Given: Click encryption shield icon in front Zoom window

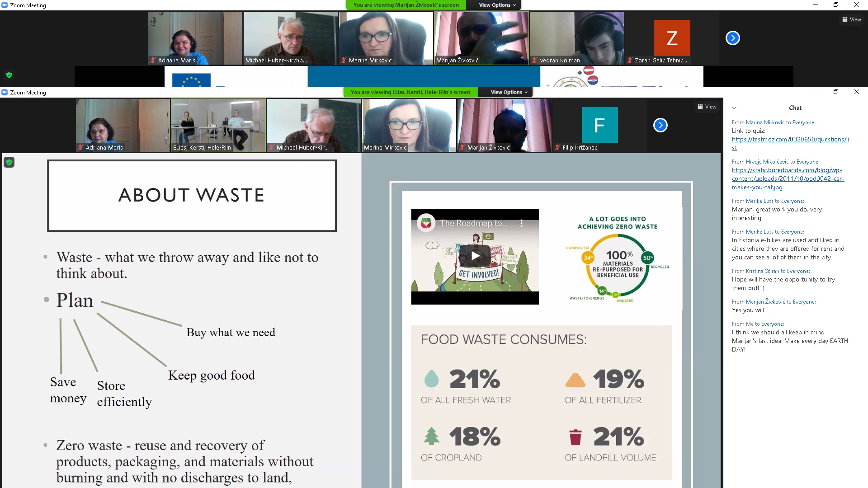Looking at the screenshot, I should [x=9, y=162].
